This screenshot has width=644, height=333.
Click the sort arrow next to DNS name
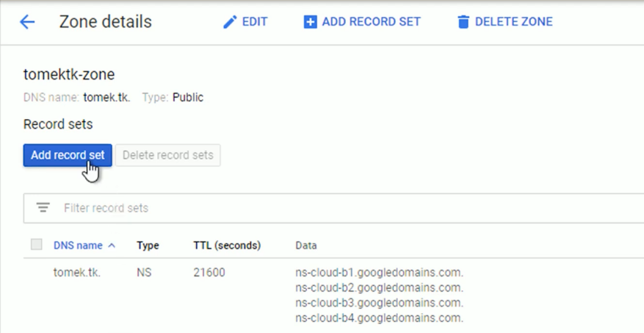coord(112,246)
